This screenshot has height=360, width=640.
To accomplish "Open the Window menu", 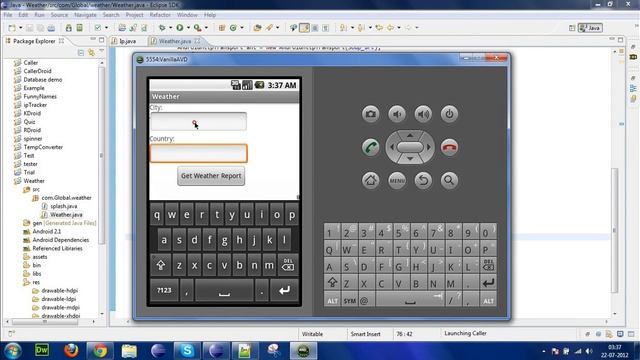I will [x=187, y=15].
